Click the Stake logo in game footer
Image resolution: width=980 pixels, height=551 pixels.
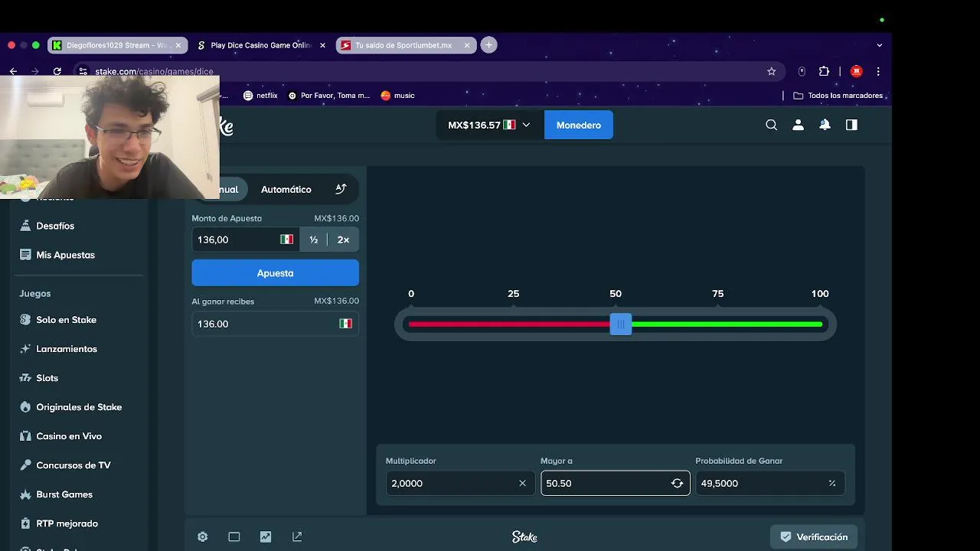click(x=524, y=537)
